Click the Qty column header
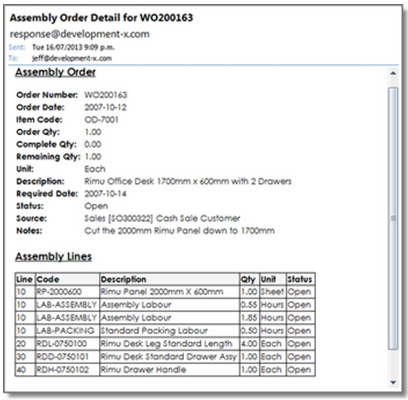 pos(249,279)
